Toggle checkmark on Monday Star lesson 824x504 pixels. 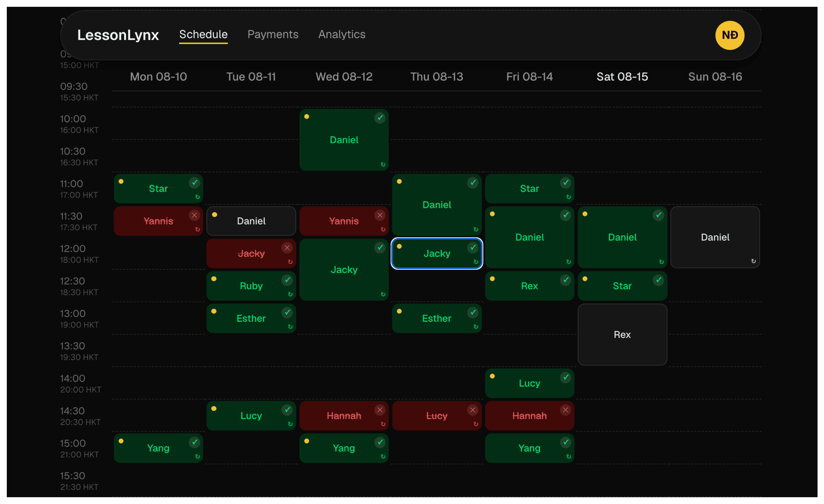[x=194, y=183]
